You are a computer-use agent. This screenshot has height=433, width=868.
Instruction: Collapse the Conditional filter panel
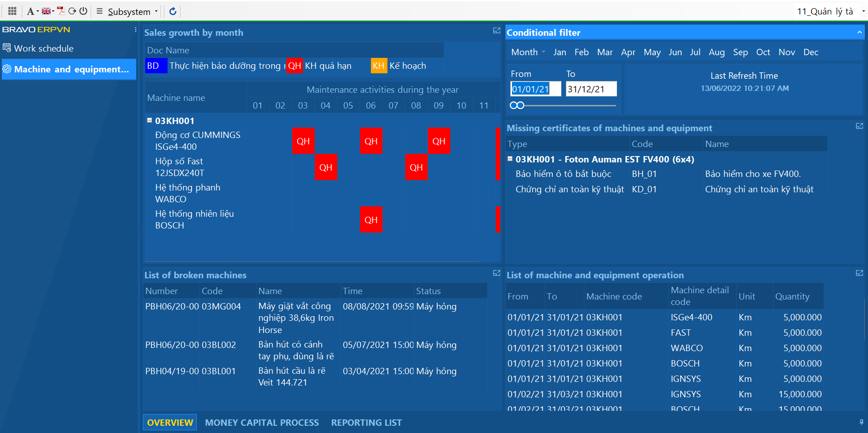click(x=859, y=32)
